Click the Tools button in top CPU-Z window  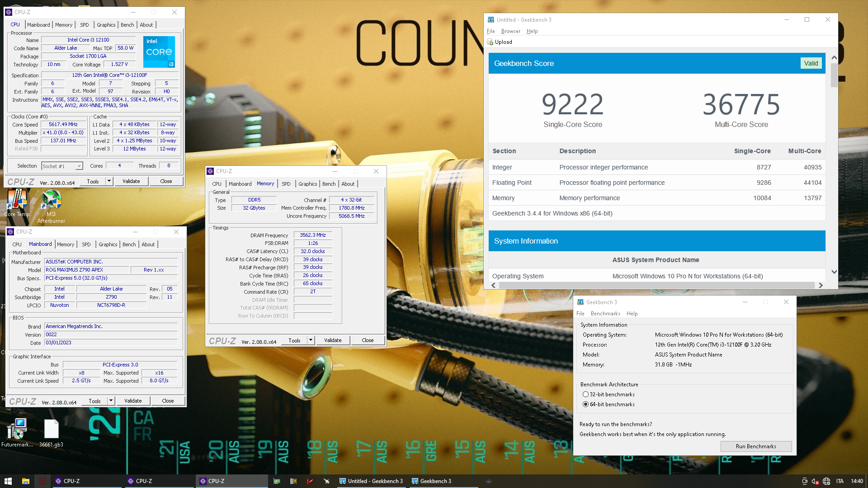(x=93, y=181)
